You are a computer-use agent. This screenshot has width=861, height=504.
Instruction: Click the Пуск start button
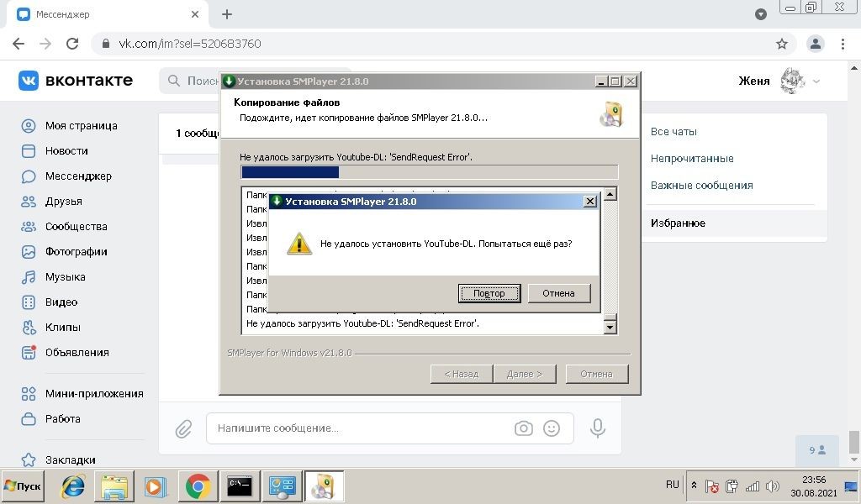click(23, 486)
